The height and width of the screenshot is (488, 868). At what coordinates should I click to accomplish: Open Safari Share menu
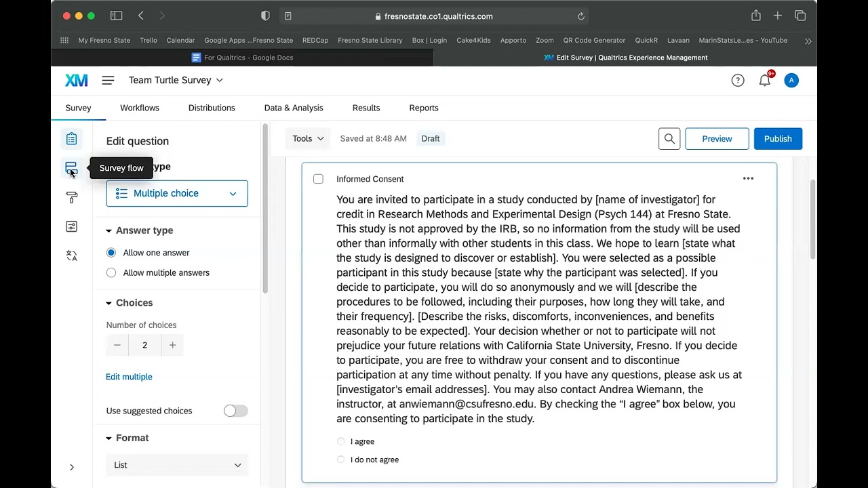(755, 16)
